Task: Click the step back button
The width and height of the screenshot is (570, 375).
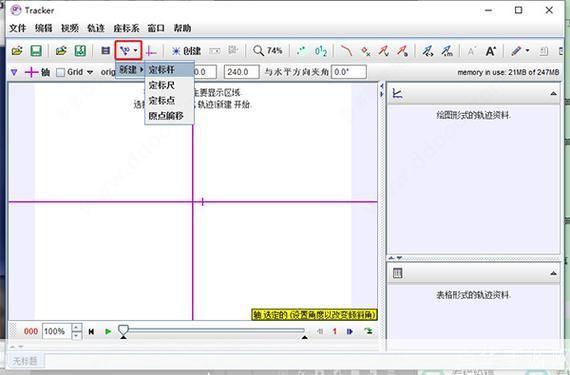Action: pos(320,331)
